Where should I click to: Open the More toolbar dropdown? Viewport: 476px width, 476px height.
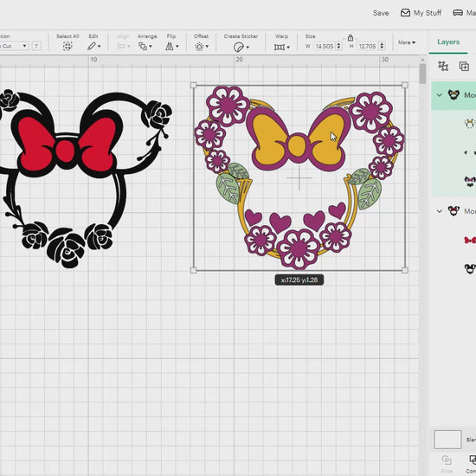(x=407, y=42)
